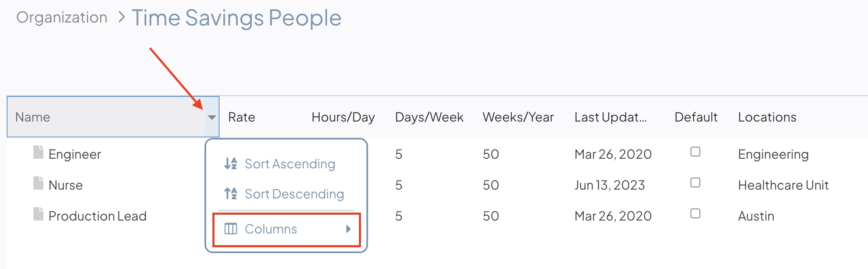Open the Production Lead entry
This screenshot has width=868, height=269.
pyautogui.click(x=98, y=216)
